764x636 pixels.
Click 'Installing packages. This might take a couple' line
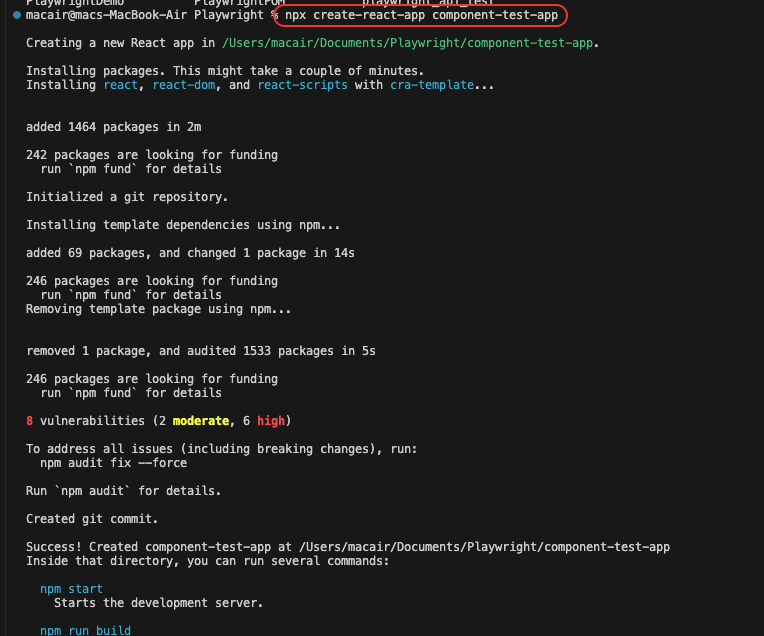(x=225, y=71)
